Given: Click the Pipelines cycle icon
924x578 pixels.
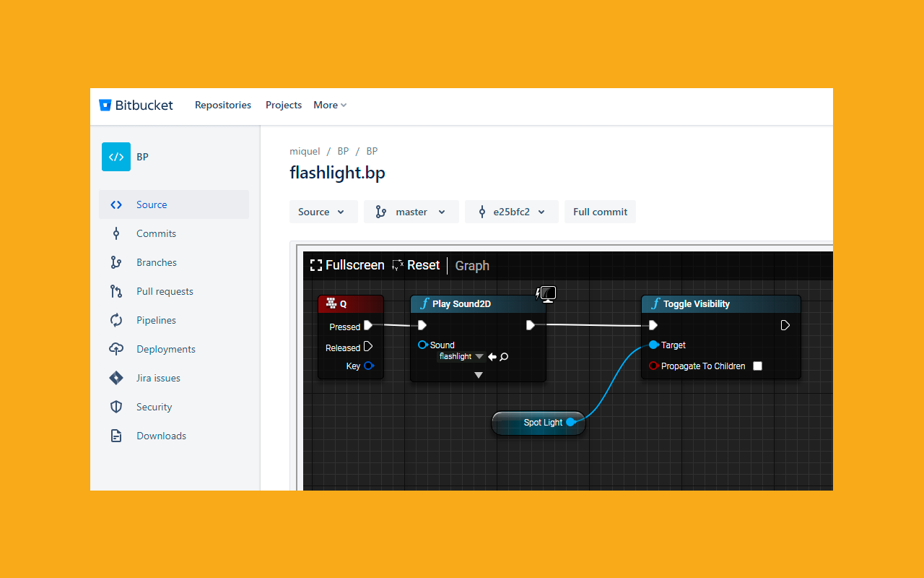Looking at the screenshot, I should click(x=116, y=320).
